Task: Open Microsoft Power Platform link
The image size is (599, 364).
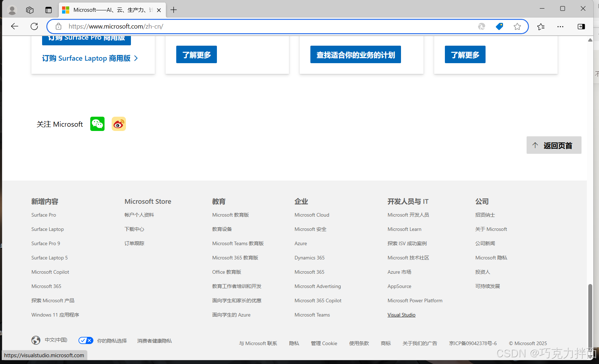Action: 415,300
